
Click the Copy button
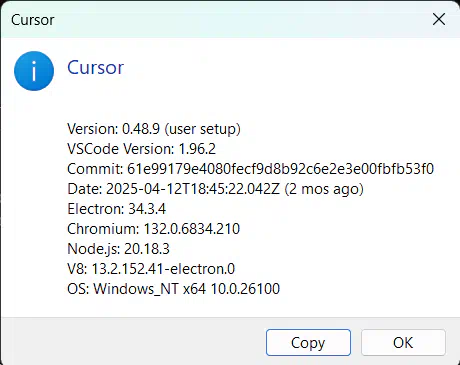(308, 342)
